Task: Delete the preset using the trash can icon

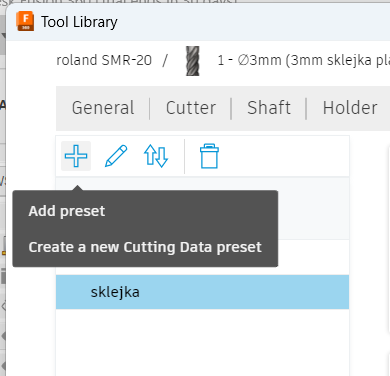Action: click(209, 156)
